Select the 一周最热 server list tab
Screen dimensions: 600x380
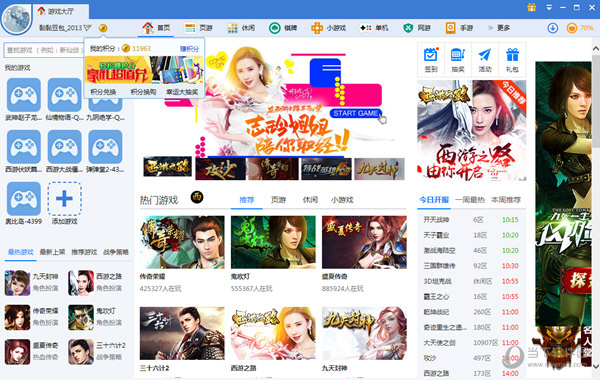tap(470, 200)
